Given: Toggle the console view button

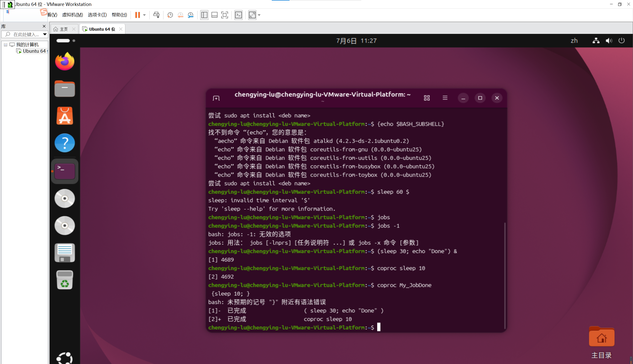Looking at the screenshot, I should (238, 15).
